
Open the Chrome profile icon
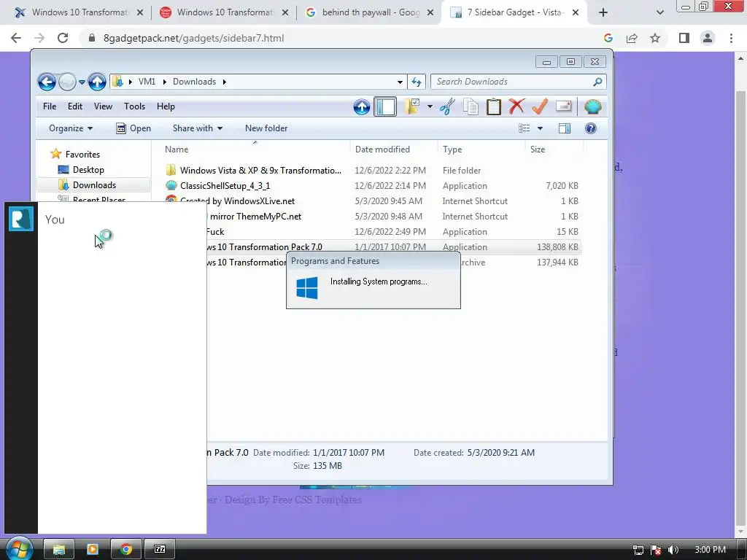(708, 38)
